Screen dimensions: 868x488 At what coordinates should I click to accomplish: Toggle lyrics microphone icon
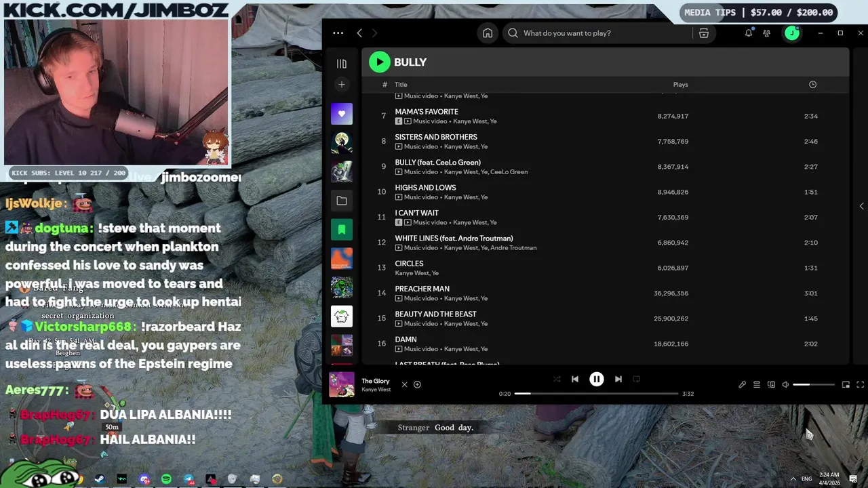(x=742, y=384)
